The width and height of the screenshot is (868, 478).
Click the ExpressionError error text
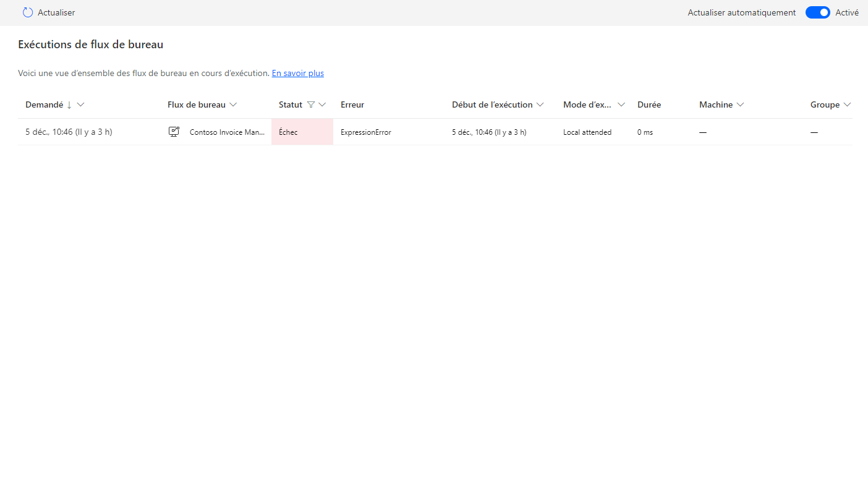[x=366, y=132]
